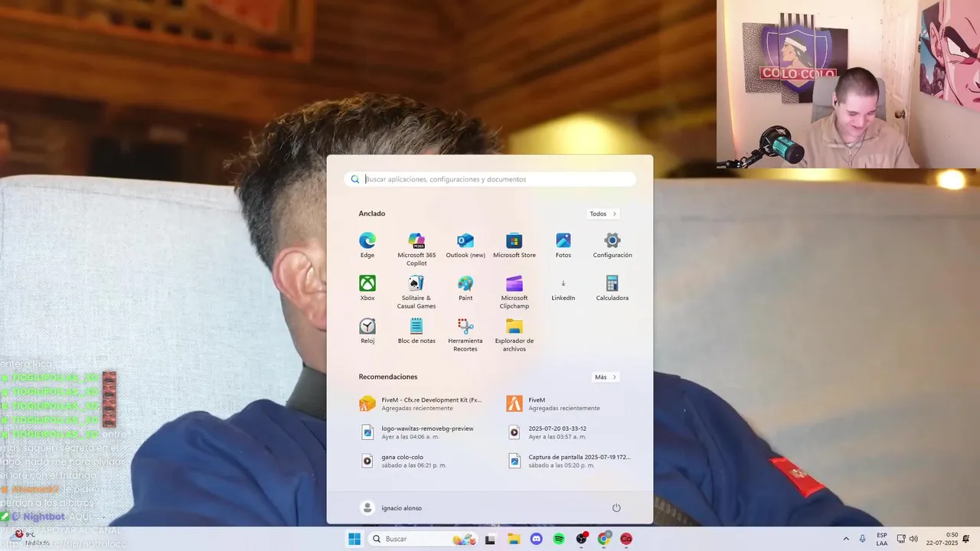The image size is (980, 551).
Task: Change the ESP LAA input language
Action: (x=882, y=539)
